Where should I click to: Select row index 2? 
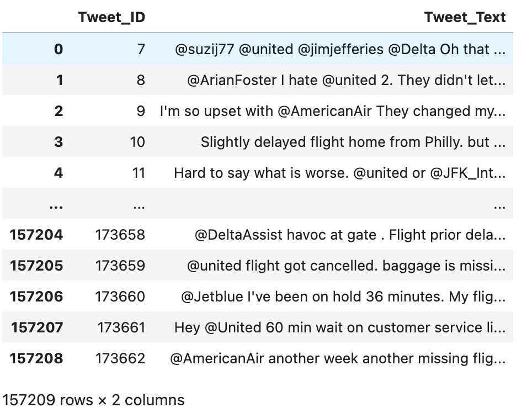click(58, 111)
